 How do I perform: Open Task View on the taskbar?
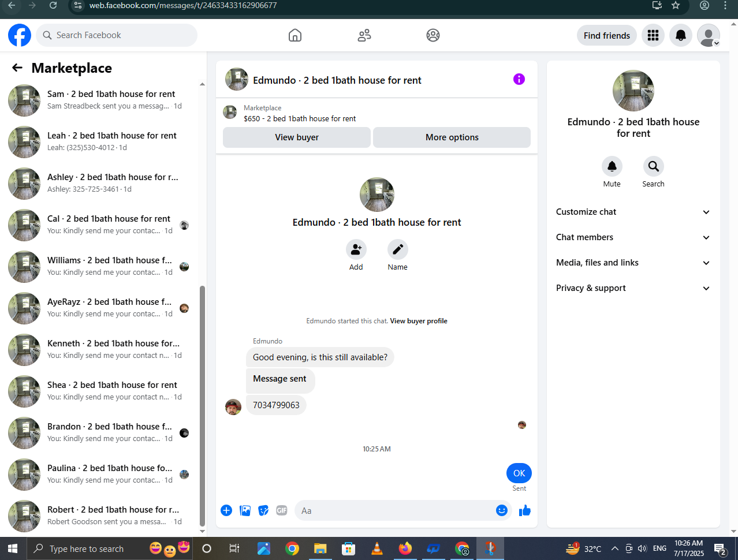(x=234, y=548)
